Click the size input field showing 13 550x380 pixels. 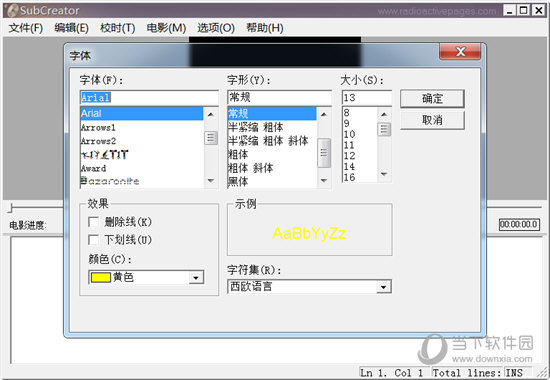coord(367,97)
